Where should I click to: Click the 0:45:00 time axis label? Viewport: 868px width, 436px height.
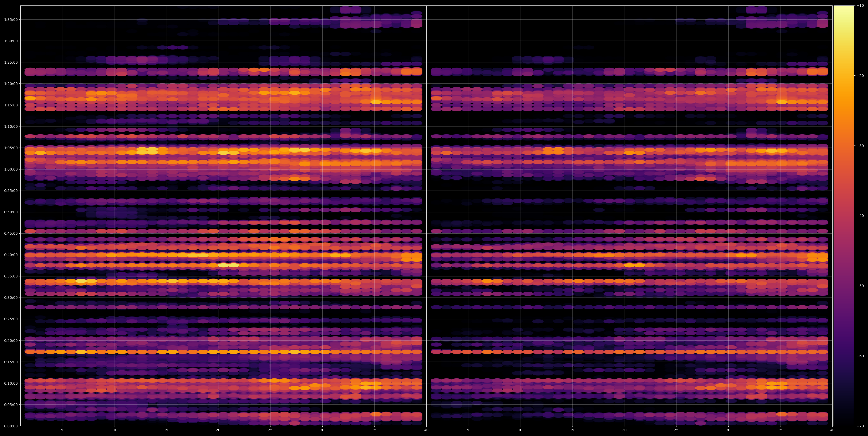[11, 233]
